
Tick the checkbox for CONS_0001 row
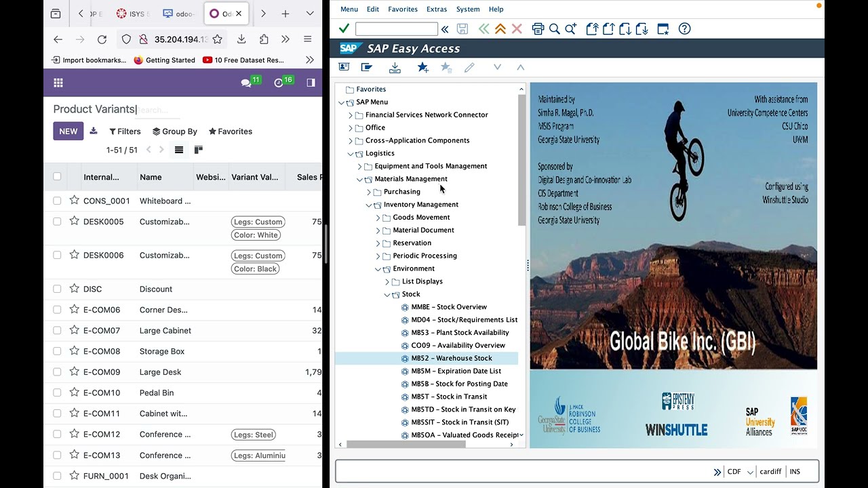coord(57,201)
